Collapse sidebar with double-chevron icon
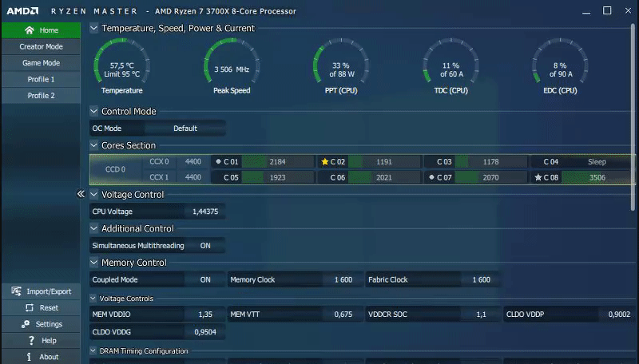The image size is (639, 364). pyautogui.click(x=81, y=194)
